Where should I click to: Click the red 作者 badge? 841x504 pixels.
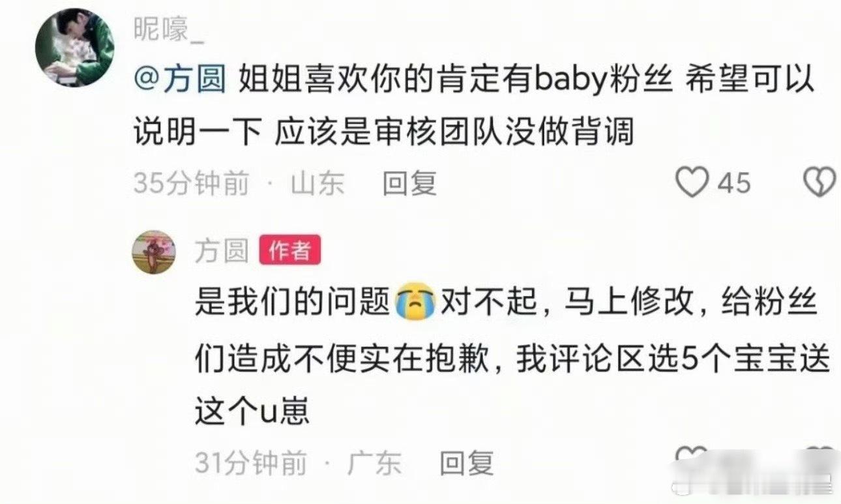click(289, 250)
